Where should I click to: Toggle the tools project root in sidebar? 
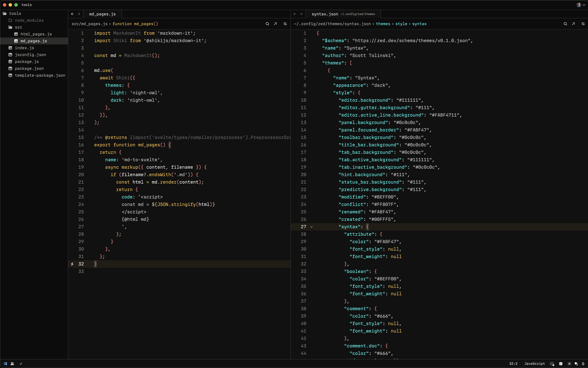[x=15, y=13]
